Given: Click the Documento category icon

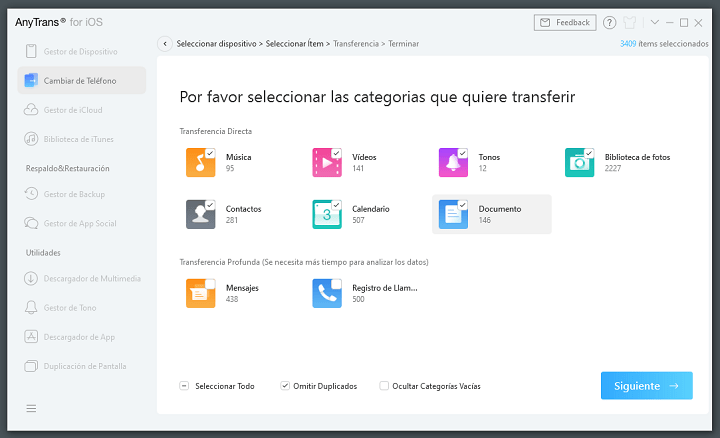Looking at the screenshot, I should pos(453,214).
